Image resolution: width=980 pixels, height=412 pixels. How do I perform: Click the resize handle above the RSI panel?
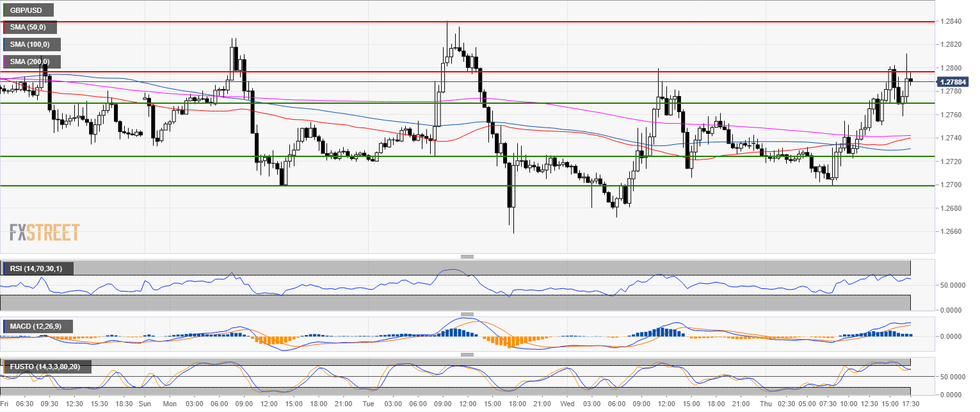pyautogui.click(x=467, y=256)
